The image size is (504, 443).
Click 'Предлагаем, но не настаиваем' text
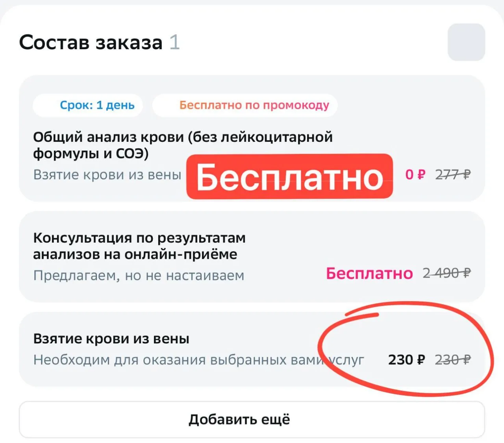point(139,275)
